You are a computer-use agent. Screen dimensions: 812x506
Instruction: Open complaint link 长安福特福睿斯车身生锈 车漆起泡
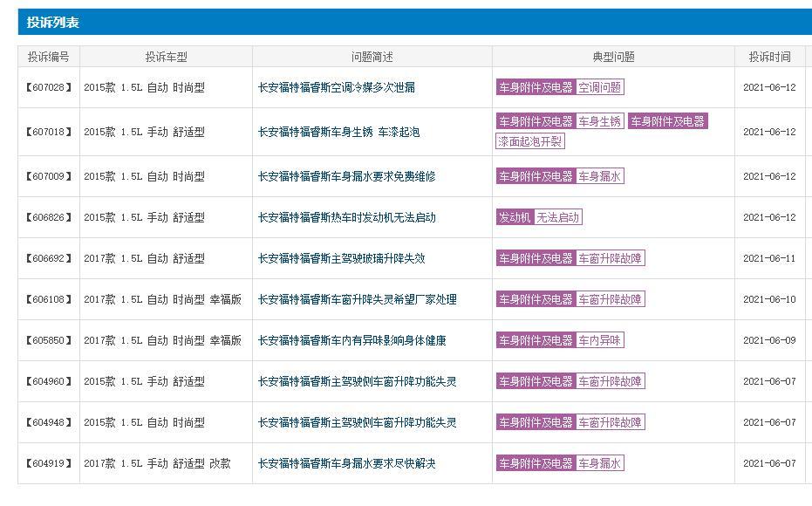(338, 132)
